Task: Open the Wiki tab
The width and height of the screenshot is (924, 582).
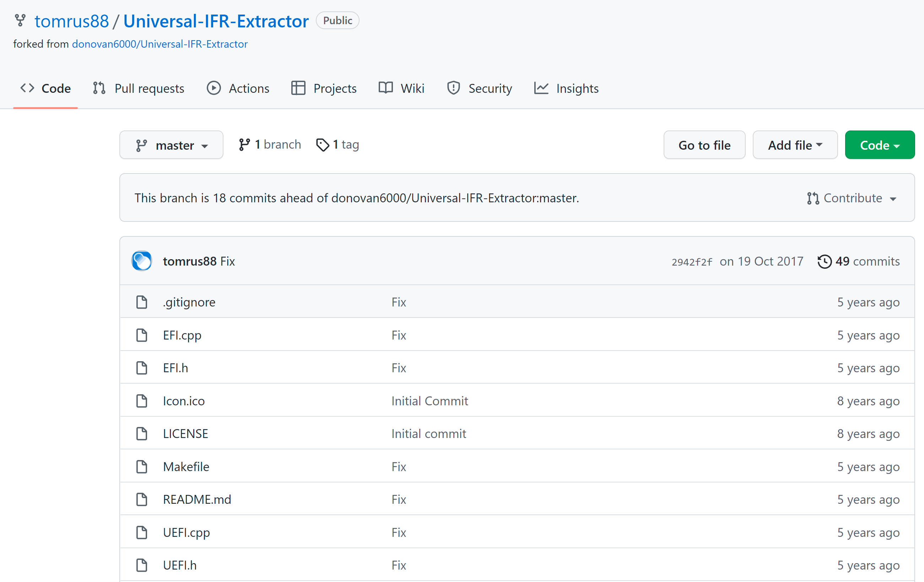Action: click(x=401, y=88)
